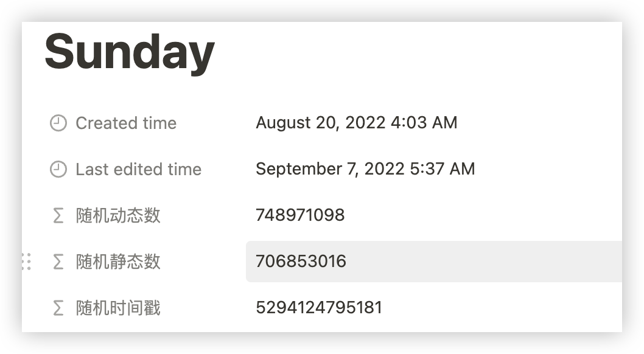
Task: Click the sigma formula icon for 随机动态数
Action: coord(58,215)
